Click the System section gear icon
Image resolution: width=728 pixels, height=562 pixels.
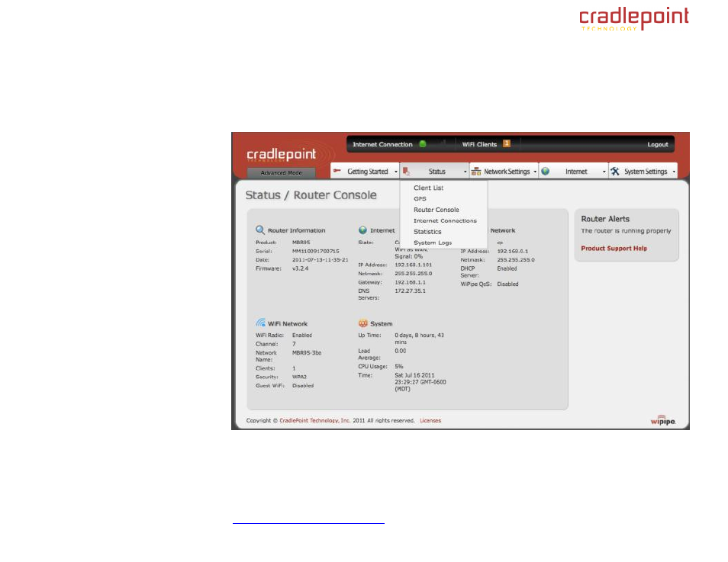[363, 323]
